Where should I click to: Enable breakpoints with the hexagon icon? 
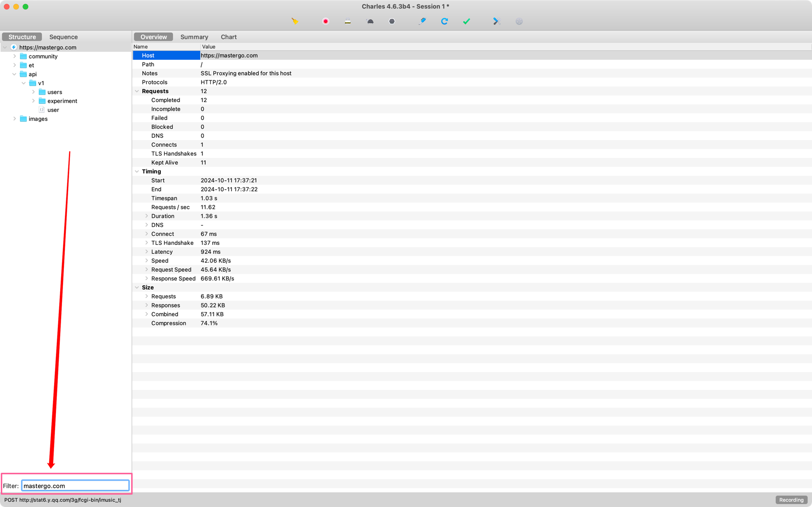pos(392,21)
